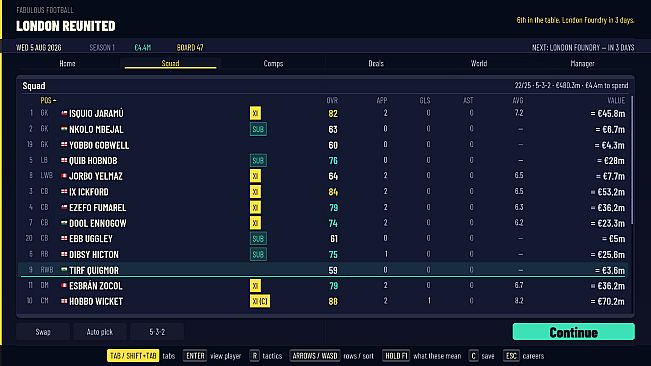Click Ebb Uggley's SUB badge
Image resolution: width=651 pixels, height=366 pixels.
[x=258, y=239]
